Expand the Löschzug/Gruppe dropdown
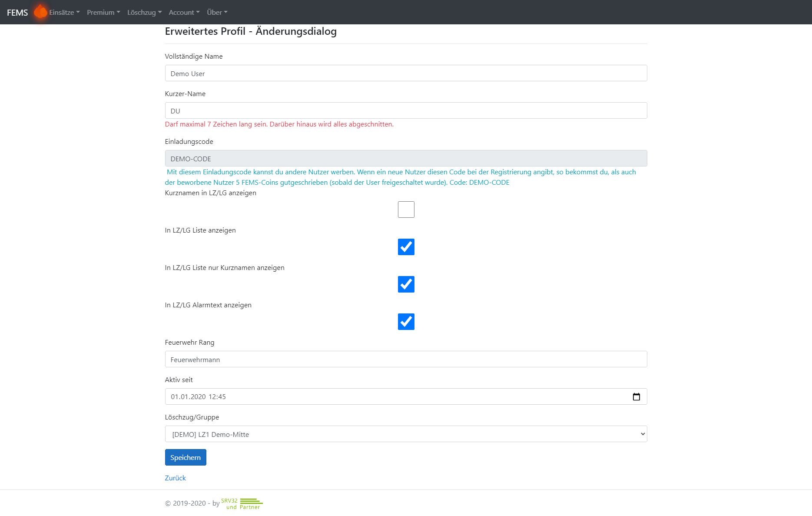Image resolution: width=812 pixels, height=516 pixels. pos(406,434)
